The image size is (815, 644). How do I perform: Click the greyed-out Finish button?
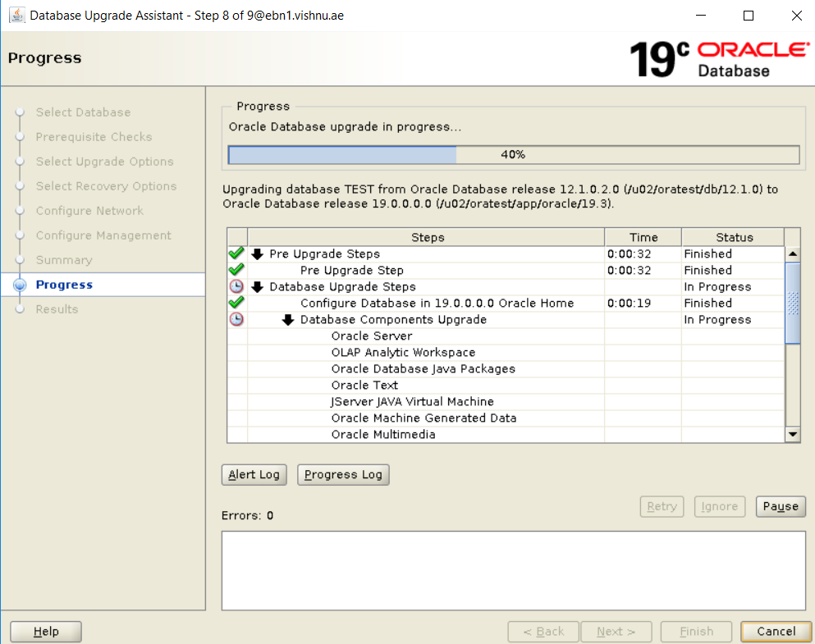(x=696, y=632)
